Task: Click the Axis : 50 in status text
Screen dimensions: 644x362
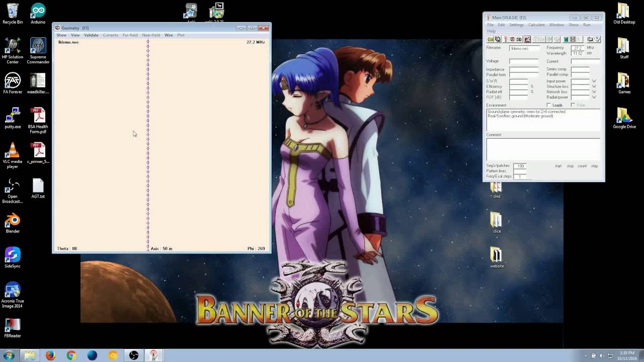Action: (162, 248)
